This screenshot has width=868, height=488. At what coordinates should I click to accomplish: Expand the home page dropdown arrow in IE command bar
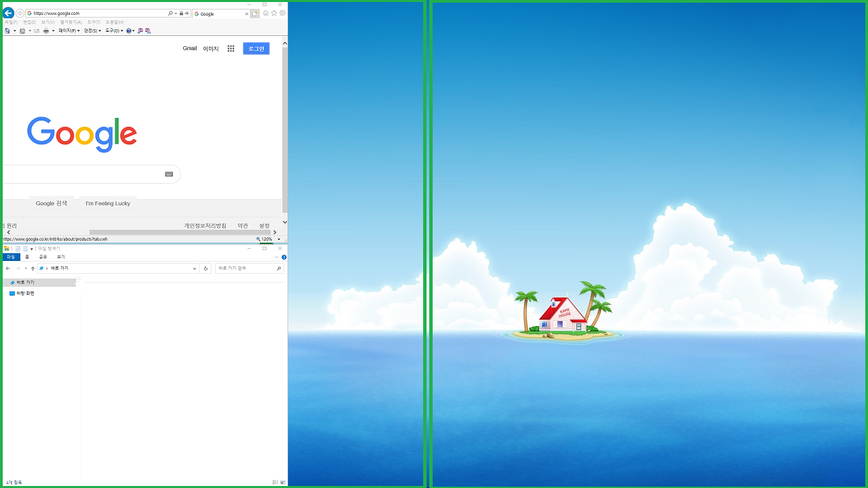coord(14,30)
